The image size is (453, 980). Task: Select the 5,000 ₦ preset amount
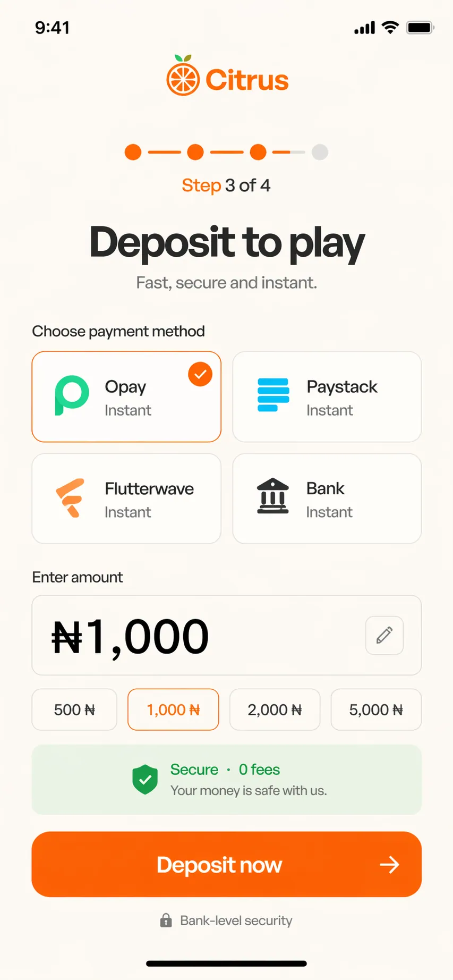(376, 709)
